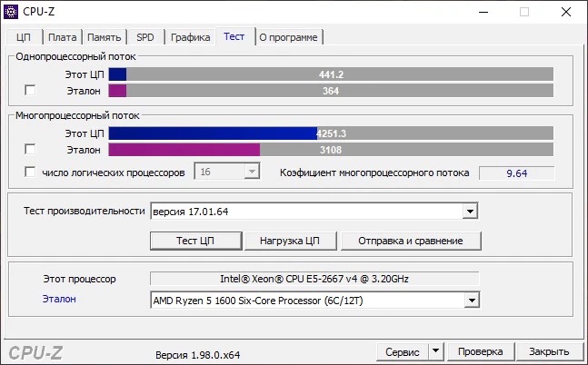Screen dimensions: 588x365
Task: Close the CPU-Z window with X
Action: tap(566, 12)
